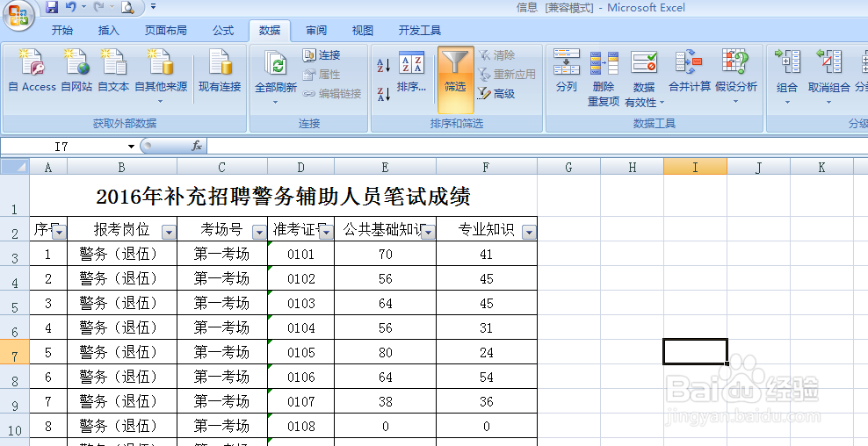Remove duplicates (删除重复项)

(604, 77)
